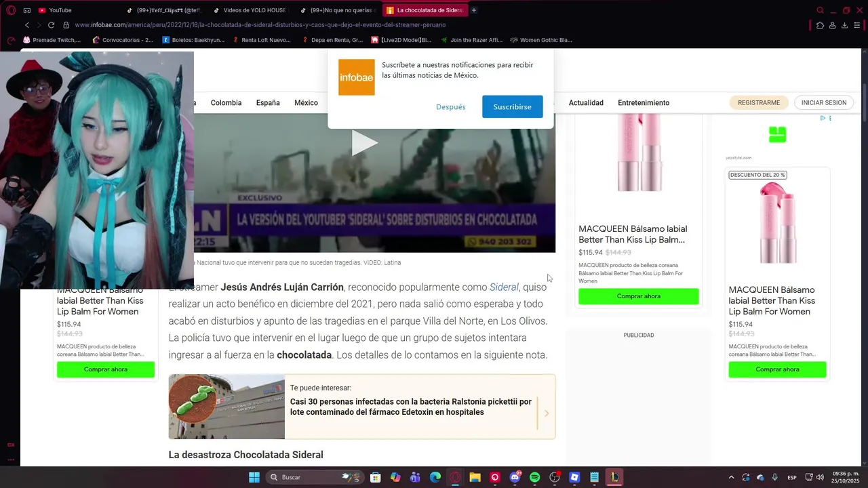Open the Depa en Renta bookmark
The width and height of the screenshot is (868, 488).
(332, 40)
